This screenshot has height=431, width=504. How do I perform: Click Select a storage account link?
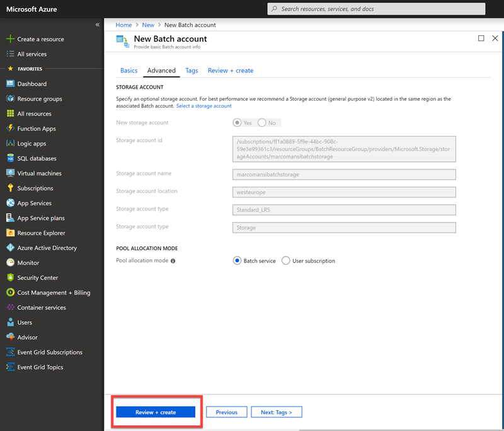click(x=203, y=106)
